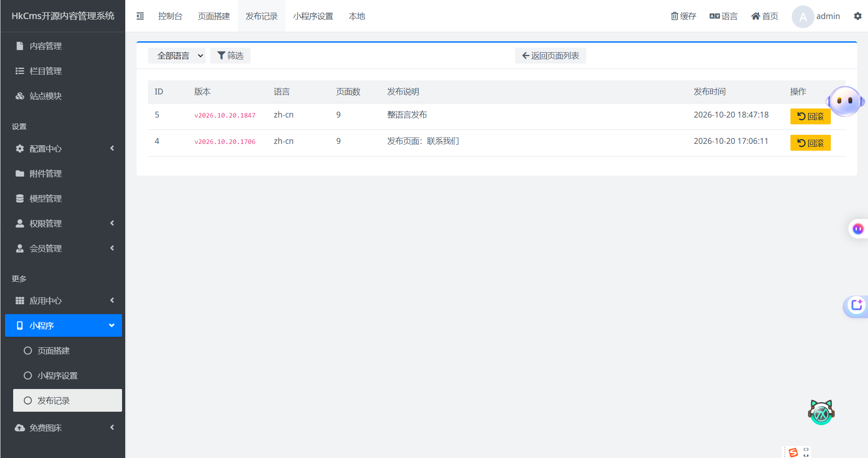Viewport: 868px width, 458px height.
Task: Open the 全部语言 language dropdown
Action: 177,56
